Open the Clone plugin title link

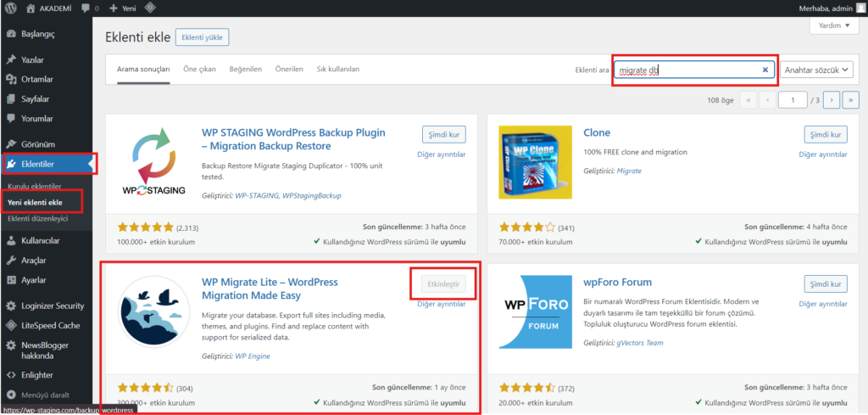tap(597, 133)
